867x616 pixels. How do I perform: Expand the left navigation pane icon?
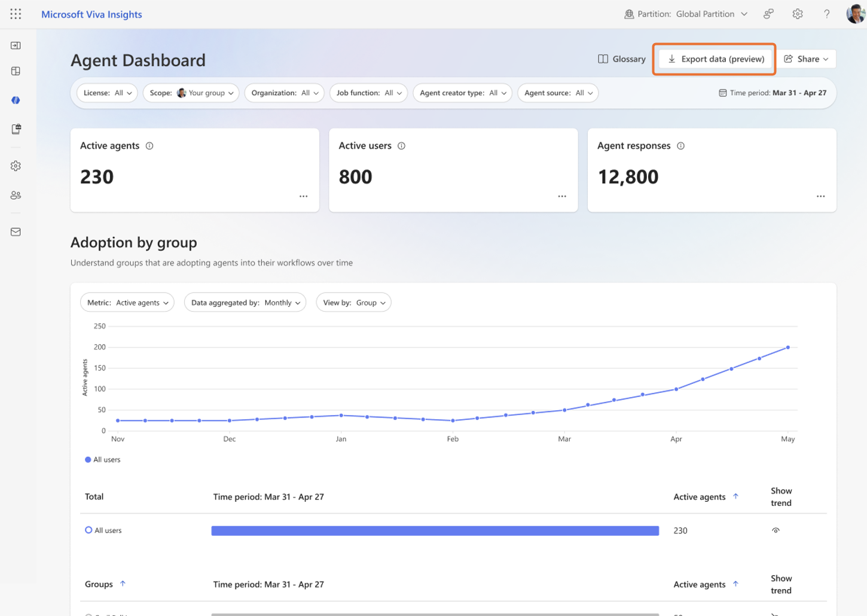[16, 45]
